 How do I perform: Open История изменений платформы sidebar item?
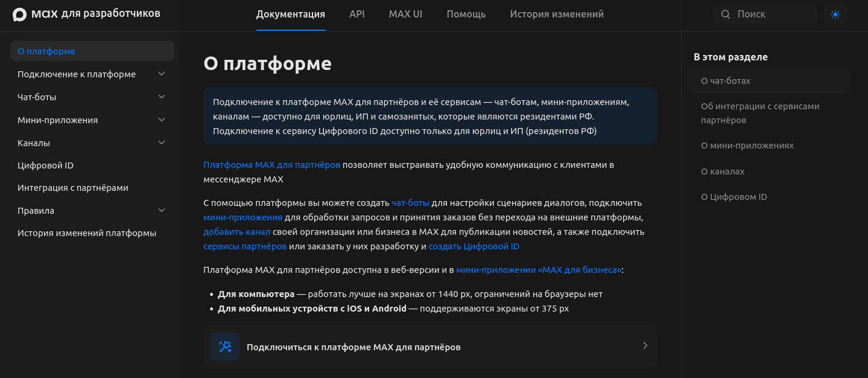click(x=87, y=233)
